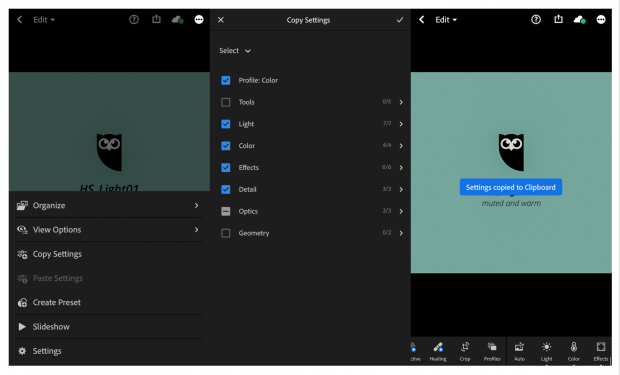Uncheck Profile: Color checkbox

pyautogui.click(x=226, y=80)
